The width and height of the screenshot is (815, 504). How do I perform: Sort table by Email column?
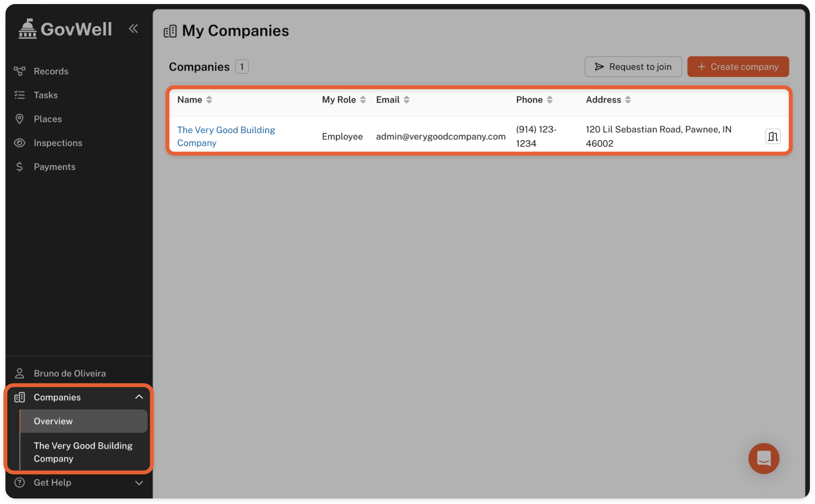[x=406, y=100]
